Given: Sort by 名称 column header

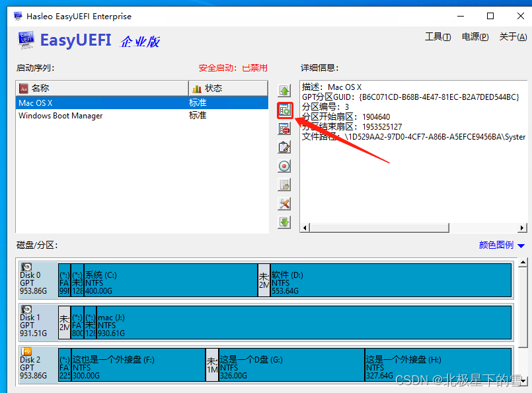Looking at the screenshot, I should click(102, 88).
